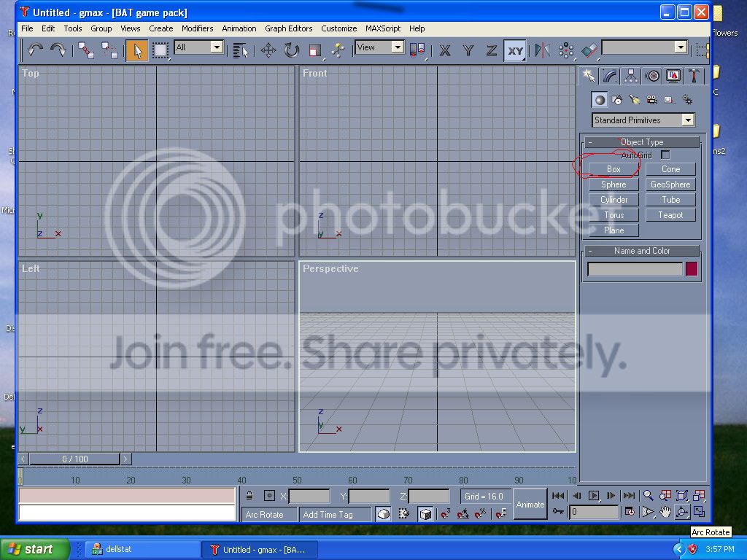Screen dimensions: 747x560
Task: Select the Systems gears category icon
Action: [x=687, y=99]
